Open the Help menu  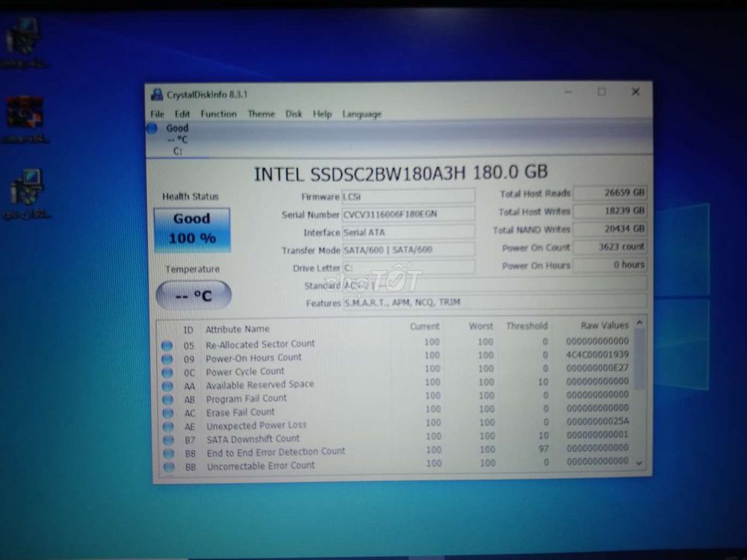click(322, 114)
